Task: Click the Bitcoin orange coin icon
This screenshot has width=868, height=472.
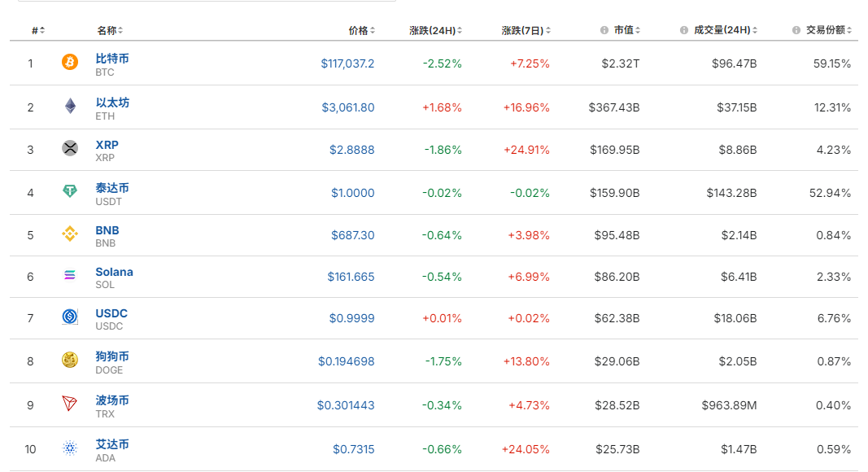Action: click(70, 63)
